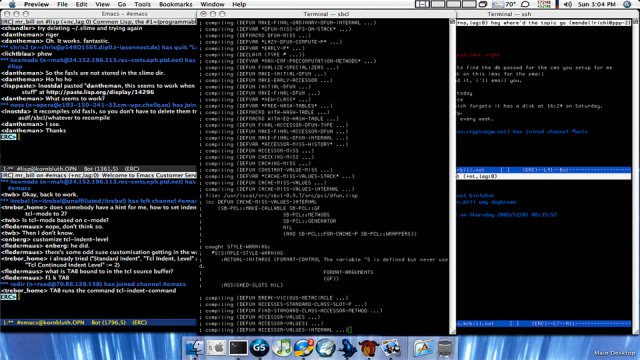
Task: Click the Sun 3:04 PM clock
Action: click(x=596, y=4)
